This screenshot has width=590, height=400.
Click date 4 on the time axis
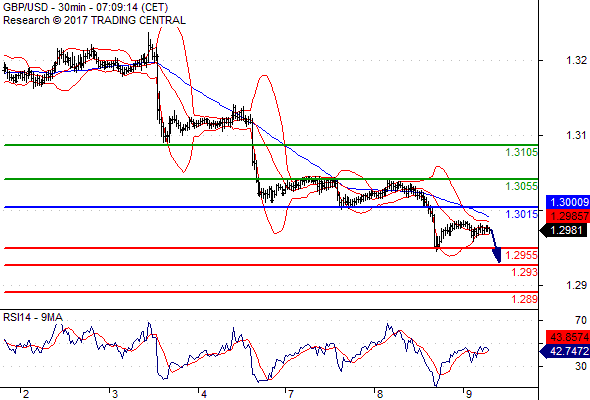[x=204, y=394]
